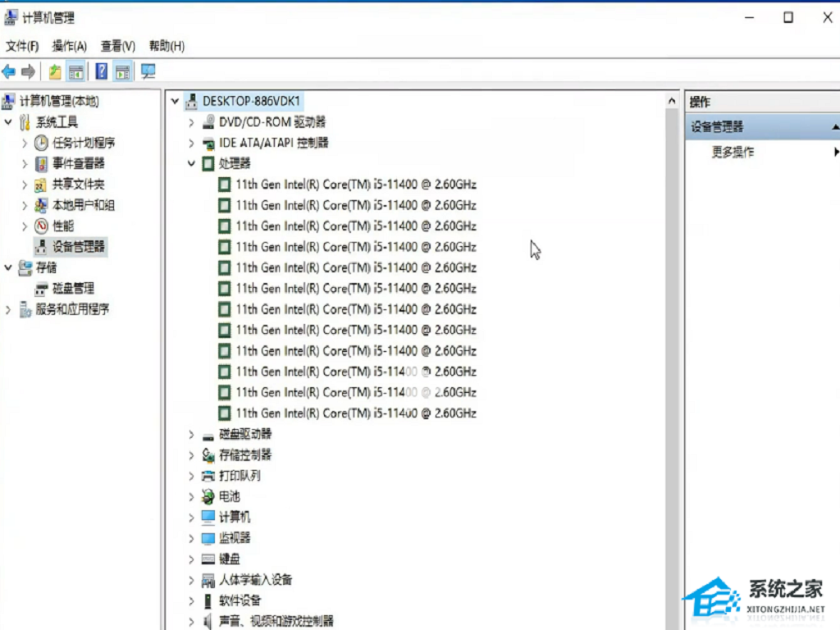The height and width of the screenshot is (630, 840).
Task: Expand the 磁盘驱动器 device category
Action: (x=191, y=434)
